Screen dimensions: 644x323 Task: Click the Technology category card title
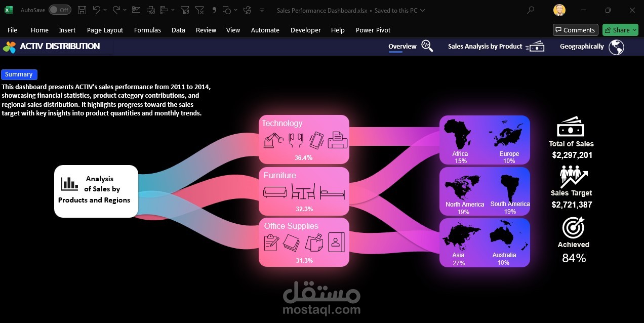[x=282, y=123]
